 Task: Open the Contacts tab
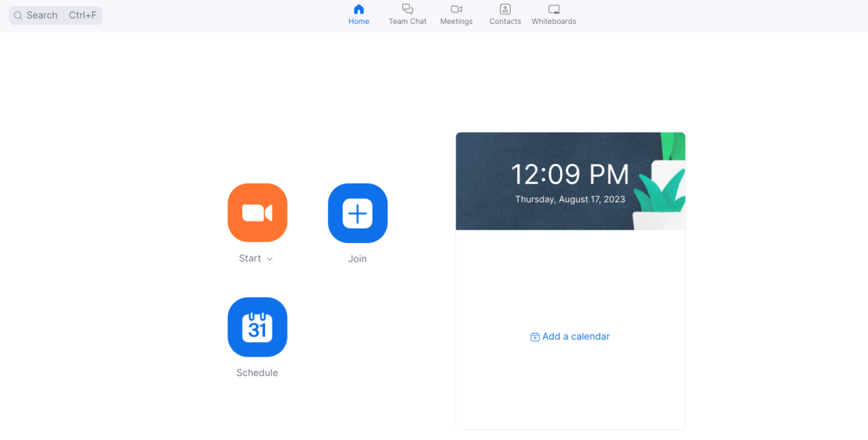[505, 15]
